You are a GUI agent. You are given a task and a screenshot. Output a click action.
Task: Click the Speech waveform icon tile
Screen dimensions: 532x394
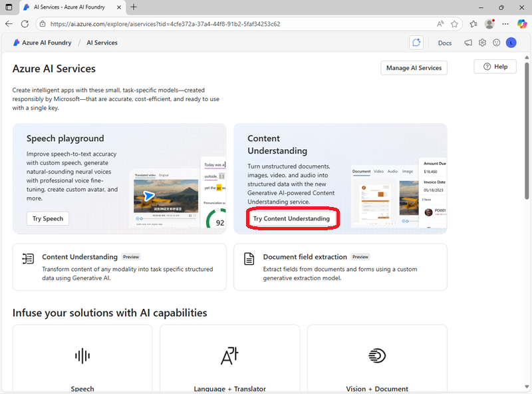point(82,356)
